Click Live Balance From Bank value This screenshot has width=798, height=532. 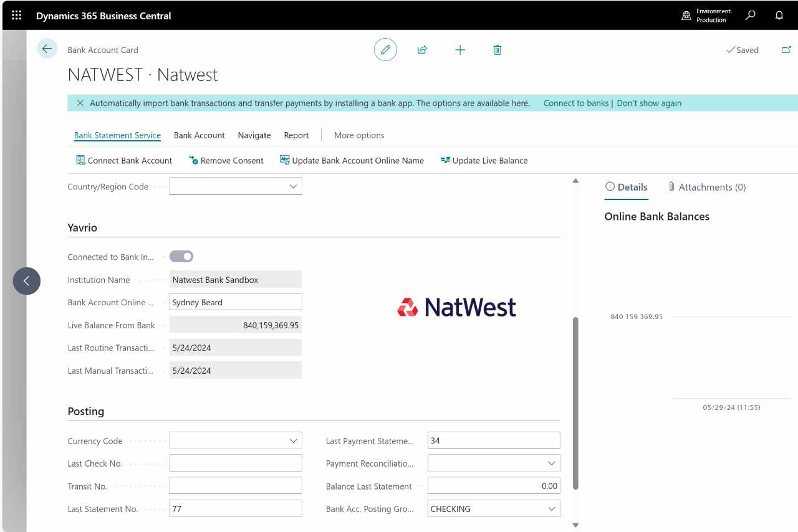point(236,325)
